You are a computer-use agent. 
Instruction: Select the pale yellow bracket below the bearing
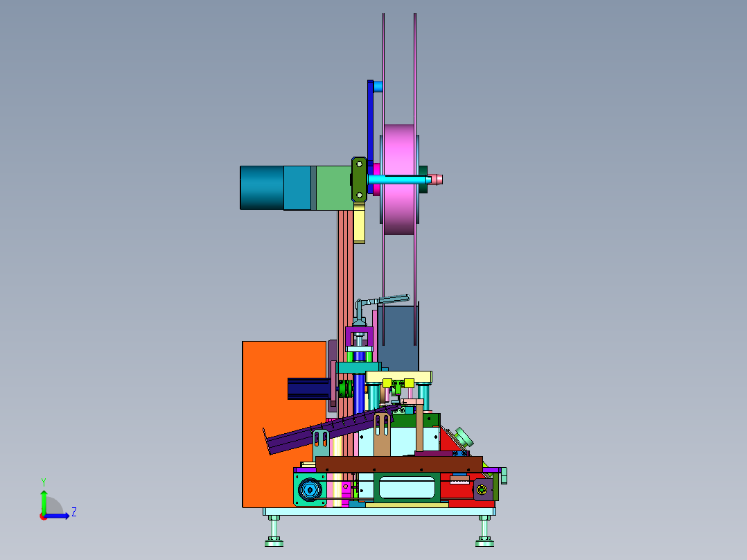pyautogui.click(x=359, y=222)
